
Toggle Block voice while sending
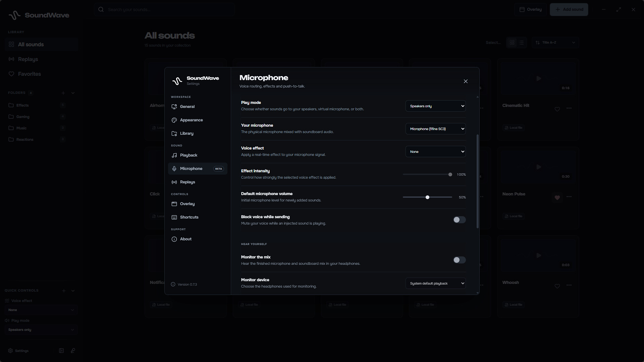459,220
